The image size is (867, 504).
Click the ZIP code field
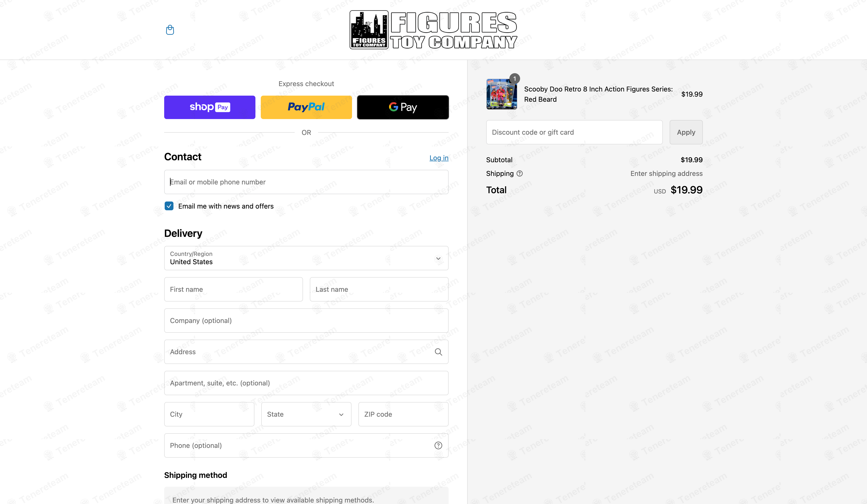tap(403, 414)
